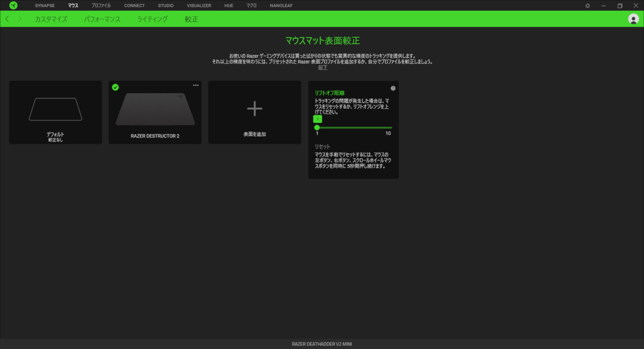Click the green checkmark on Razer Destructor 2
This screenshot has width=644, height=349.
116,88
